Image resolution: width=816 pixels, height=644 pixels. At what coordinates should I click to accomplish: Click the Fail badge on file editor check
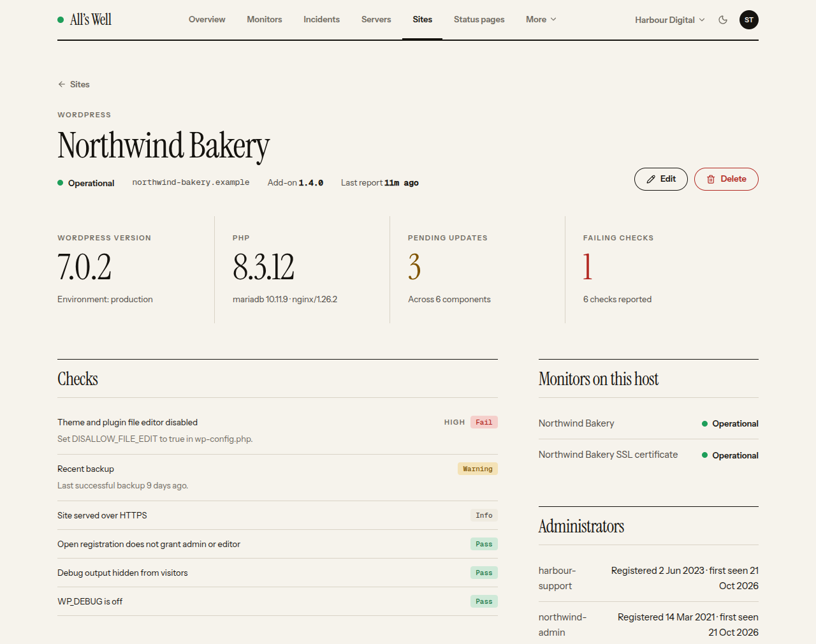click(x=484, y=422)
